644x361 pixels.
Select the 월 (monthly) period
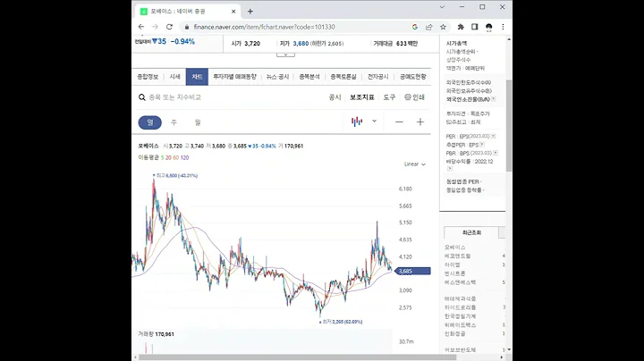pyautogui.click(x=198, y=122)
